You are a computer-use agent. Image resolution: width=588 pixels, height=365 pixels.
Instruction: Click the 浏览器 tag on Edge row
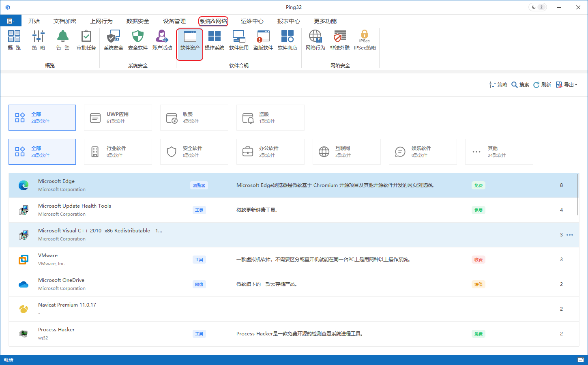tap(199, 185)
